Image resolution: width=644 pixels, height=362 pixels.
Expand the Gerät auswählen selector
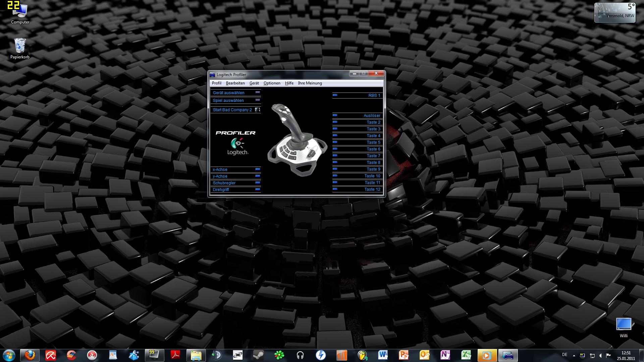pyautogui.click(x=258, y=92)
